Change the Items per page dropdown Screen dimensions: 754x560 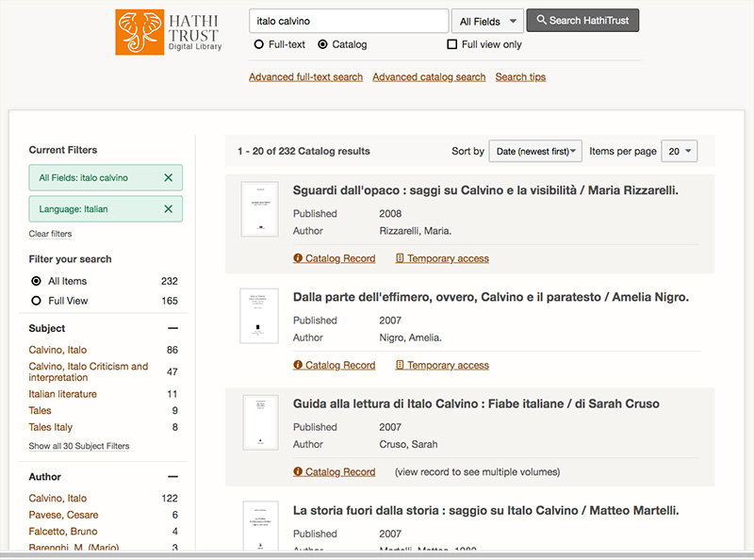[x=680, y=151]
